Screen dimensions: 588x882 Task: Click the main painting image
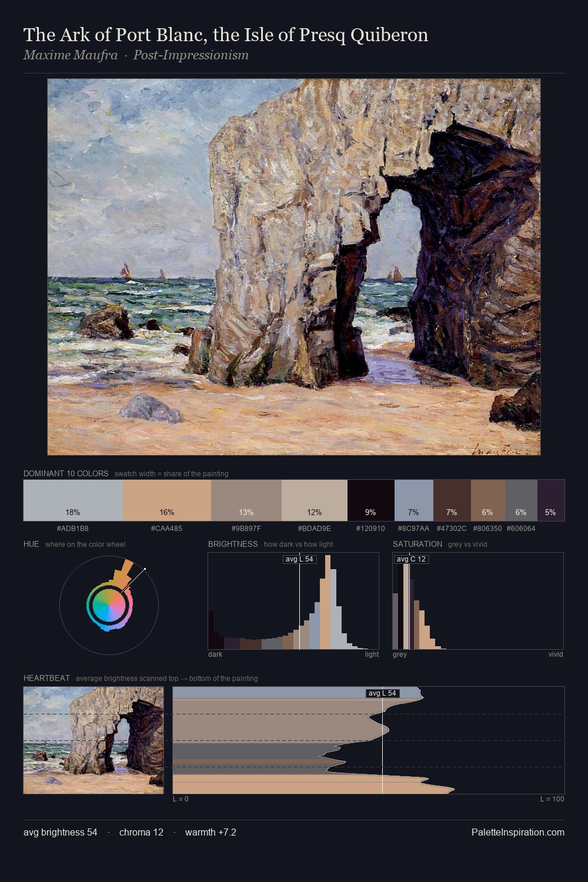pos(294,267)
